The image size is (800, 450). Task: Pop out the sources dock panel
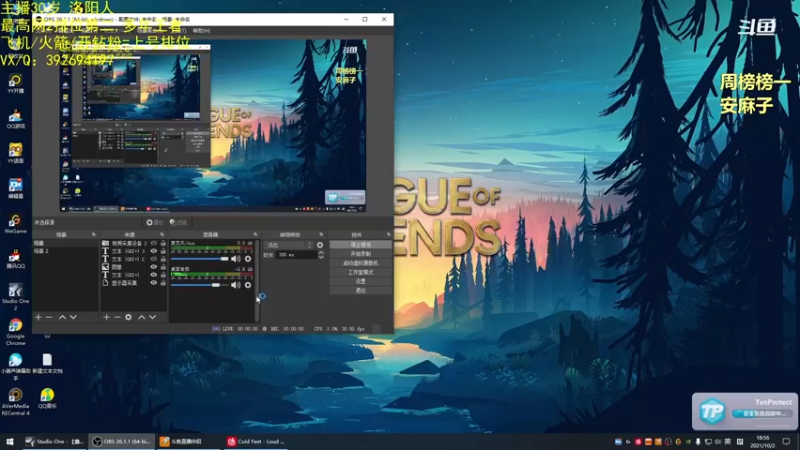coord(162,234)
